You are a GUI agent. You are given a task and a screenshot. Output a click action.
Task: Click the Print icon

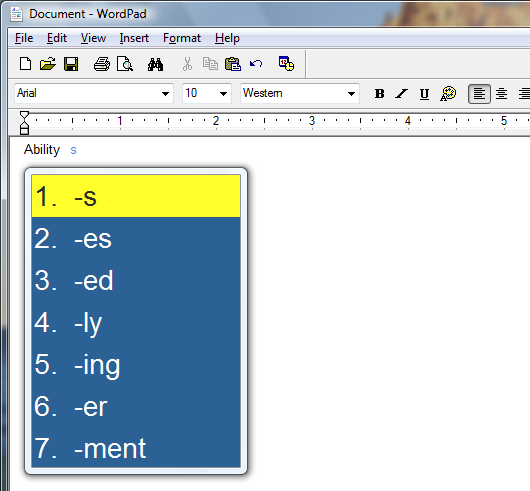pyautogui.click(x=102, y=64)
